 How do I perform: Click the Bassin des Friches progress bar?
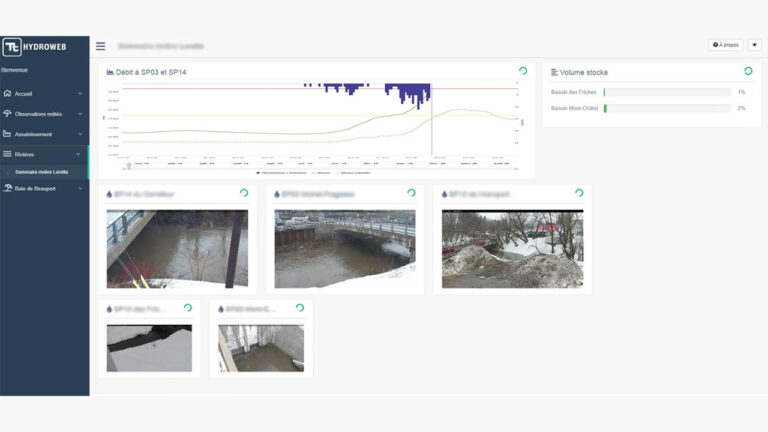(x=667, y=92)
